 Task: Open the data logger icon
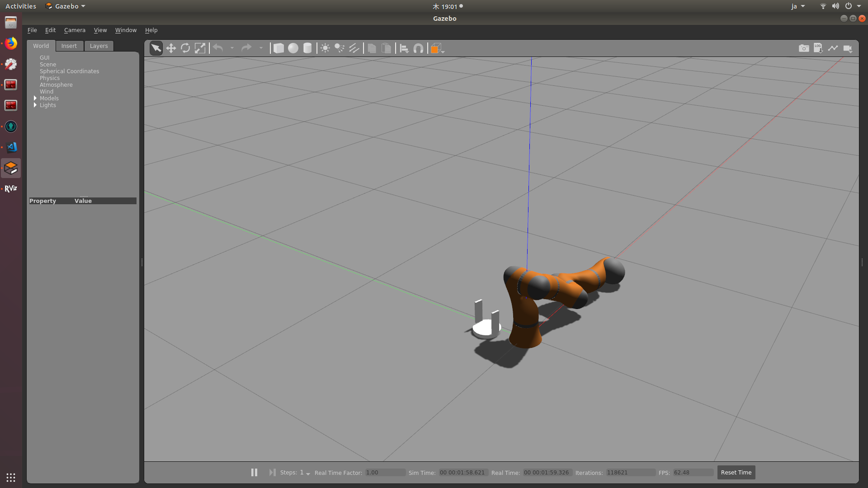click(818, 48)
